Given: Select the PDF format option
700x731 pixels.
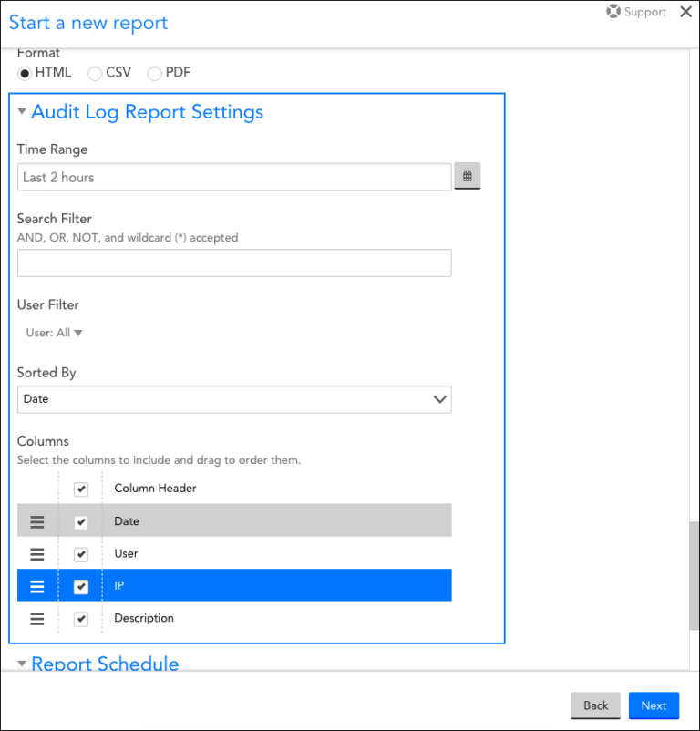Looking at the screenshot, I should [154, 73].
